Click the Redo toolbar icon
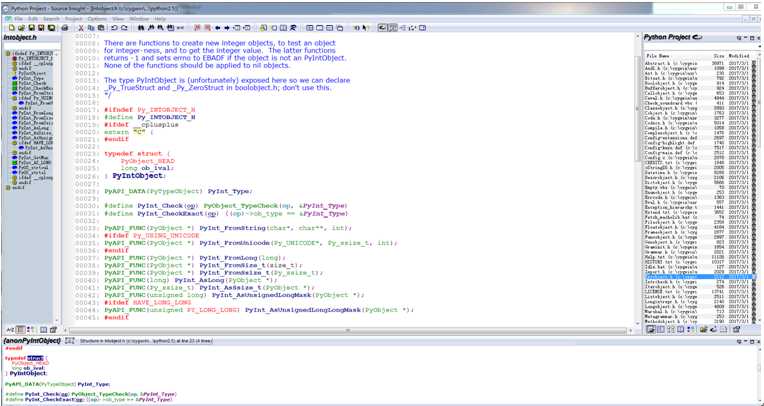This screenshot has height=406, width=764. [124, 28]
